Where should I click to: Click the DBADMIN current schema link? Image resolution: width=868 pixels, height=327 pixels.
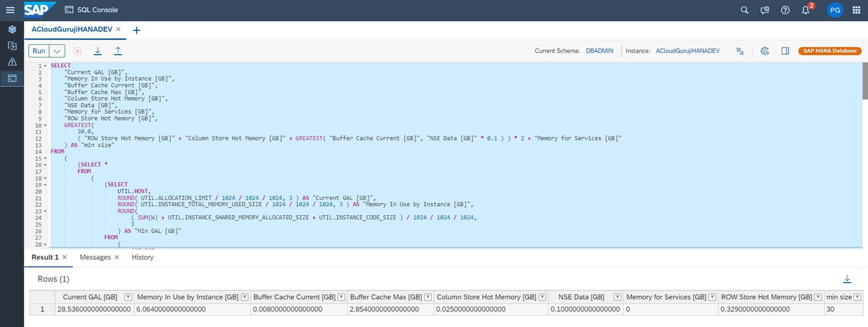[599, 51]
